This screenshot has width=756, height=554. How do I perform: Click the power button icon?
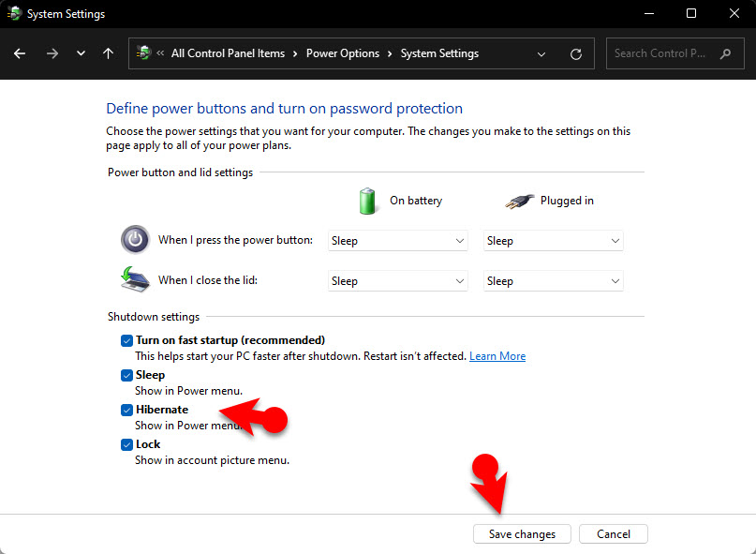pyautogui.click(x=135, y=239)
